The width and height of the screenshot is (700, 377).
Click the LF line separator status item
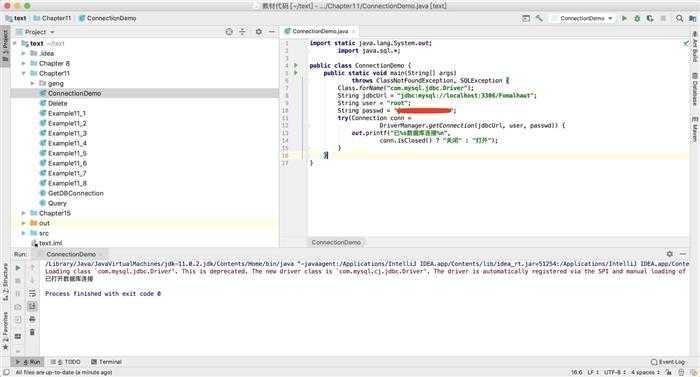click(x=593, y=372)
